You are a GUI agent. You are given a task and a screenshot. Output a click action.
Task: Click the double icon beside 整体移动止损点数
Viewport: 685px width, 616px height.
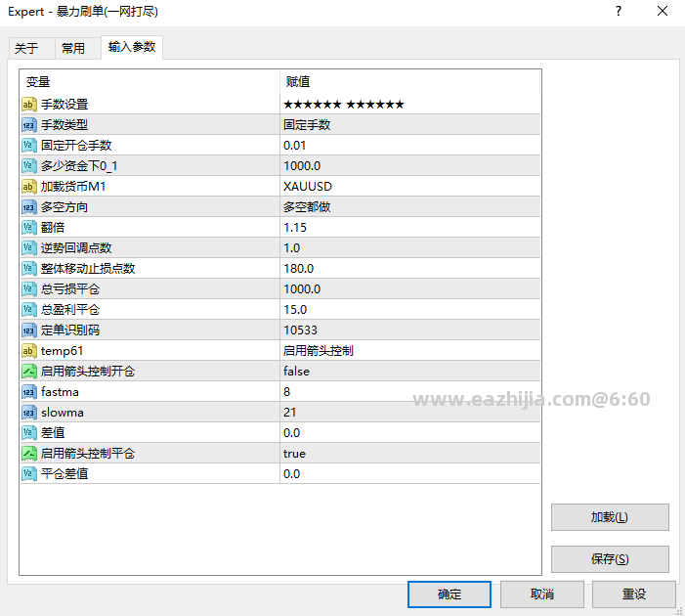pyautogui.click(x=29, y=269)
